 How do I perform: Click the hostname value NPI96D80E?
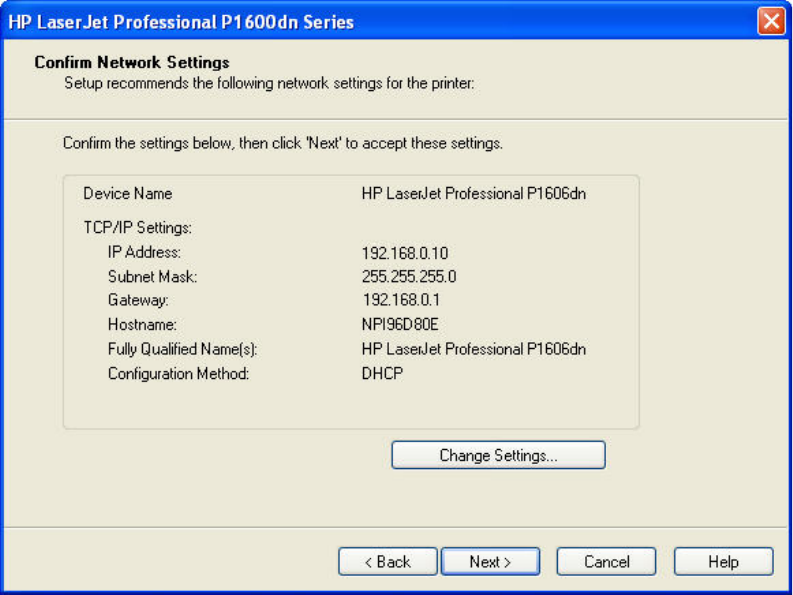pyautogui.click(x=401, y=325)
